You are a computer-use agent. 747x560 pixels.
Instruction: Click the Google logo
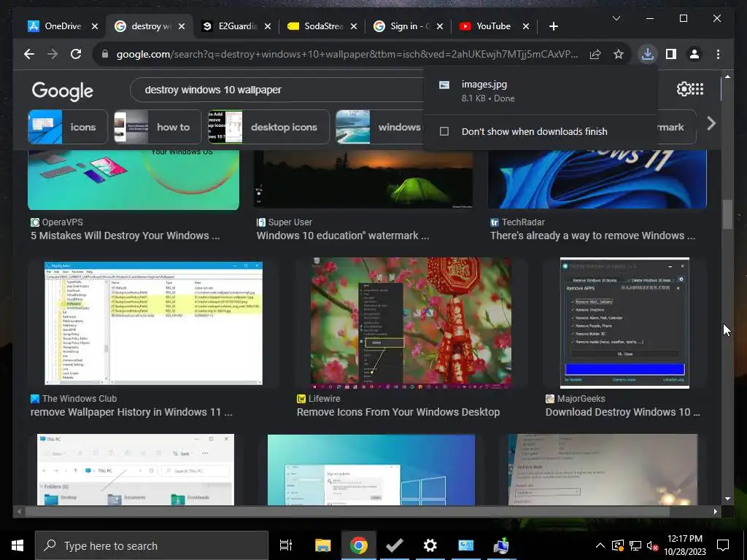(63, 90)
